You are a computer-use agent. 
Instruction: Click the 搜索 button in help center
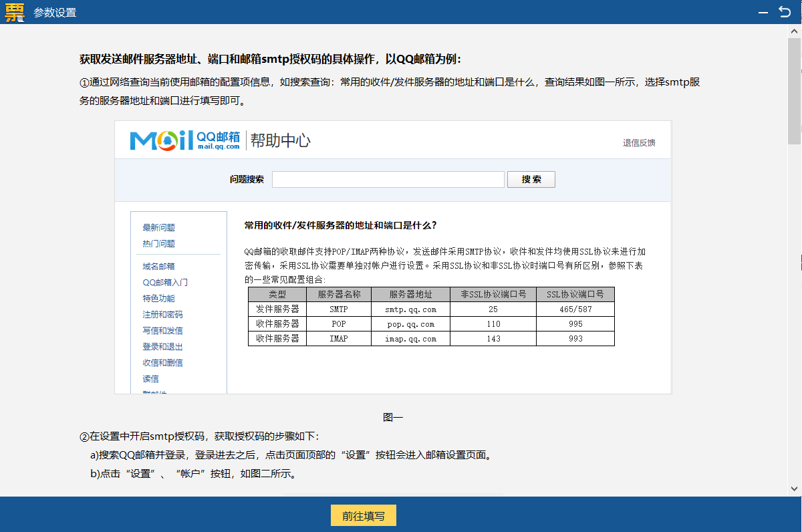tap(531, 180)
